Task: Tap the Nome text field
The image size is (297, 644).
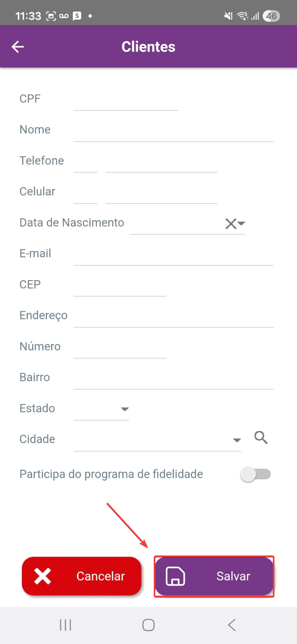Action: [173, 131]
